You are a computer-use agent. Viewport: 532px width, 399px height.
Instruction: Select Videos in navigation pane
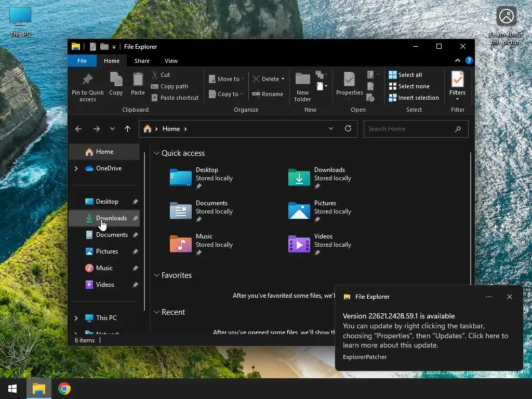(104, 285)
